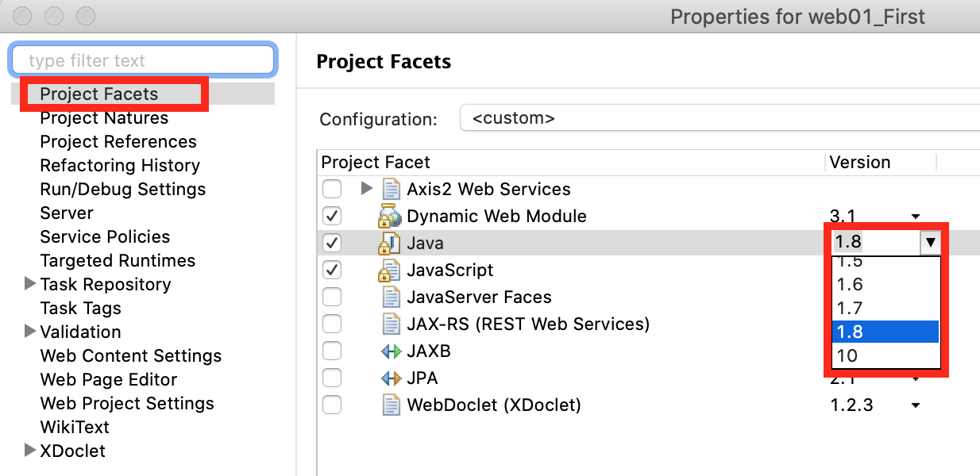Viewport: 980px width, 476px height.
Task: Click the Java facet icon
Action: pos(390,244)
